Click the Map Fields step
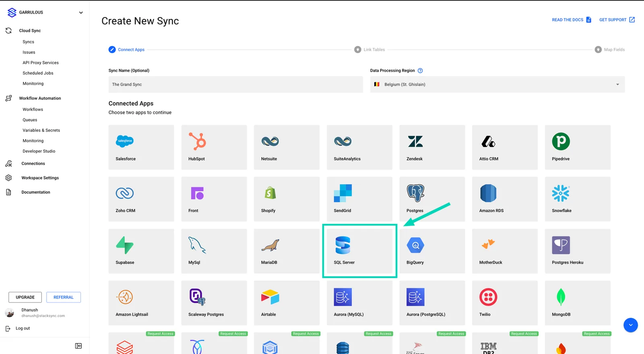 [x=610, y=50]
